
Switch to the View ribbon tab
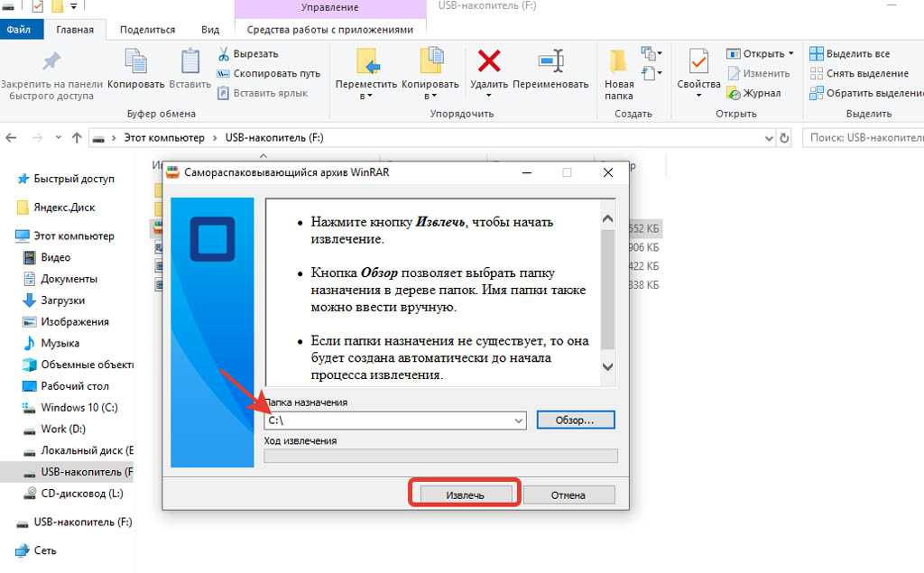coord(209,30)
